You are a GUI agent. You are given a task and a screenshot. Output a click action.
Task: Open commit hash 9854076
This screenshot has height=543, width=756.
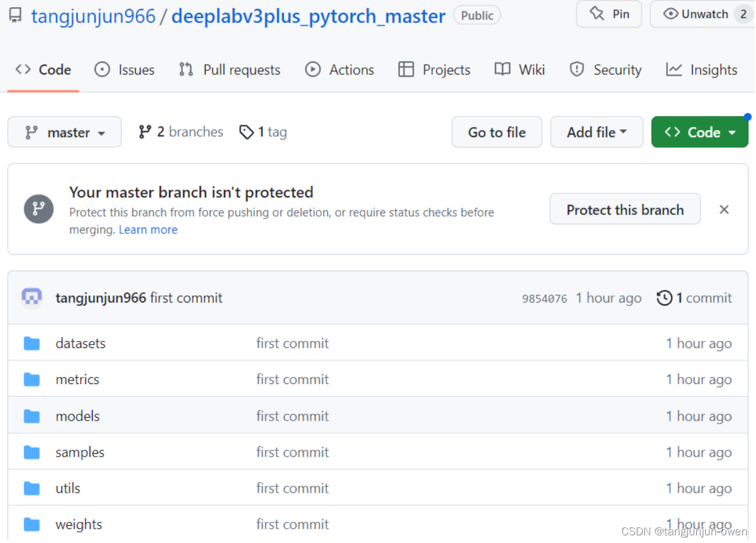tap(545, 298)
